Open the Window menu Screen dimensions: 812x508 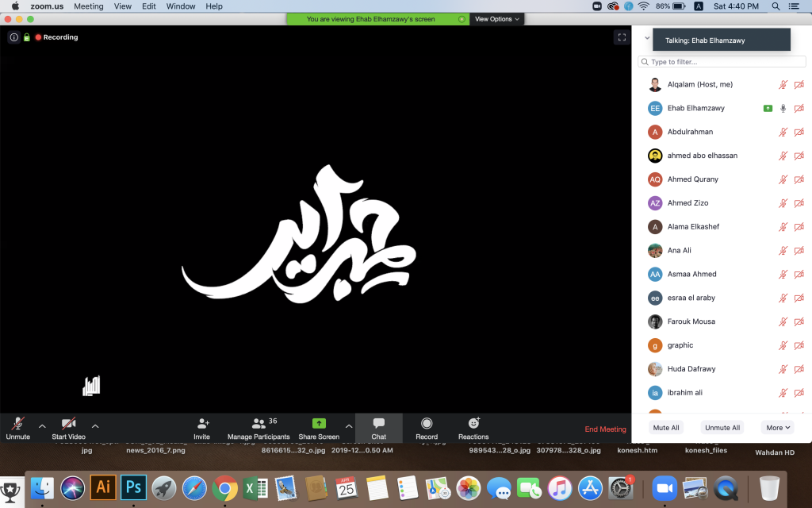(x=181, y=6)
